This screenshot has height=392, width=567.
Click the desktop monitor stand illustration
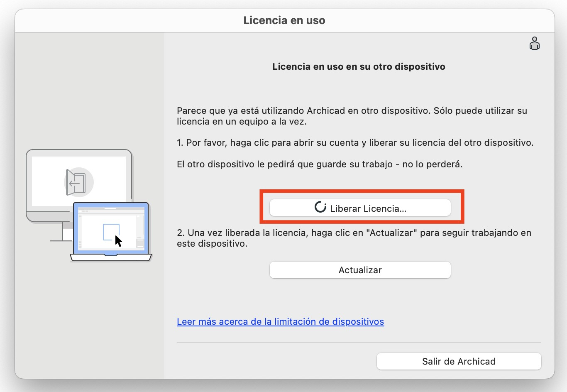coord(62,233)
